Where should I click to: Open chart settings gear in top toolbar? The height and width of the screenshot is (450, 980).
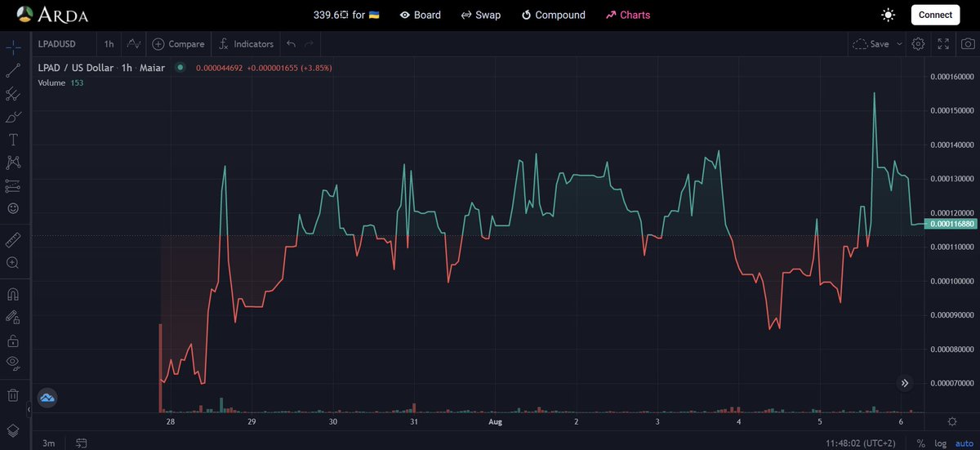[918, 44]
